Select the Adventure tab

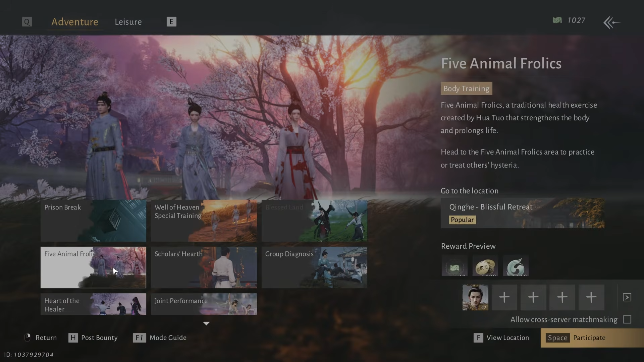(74, 22)
